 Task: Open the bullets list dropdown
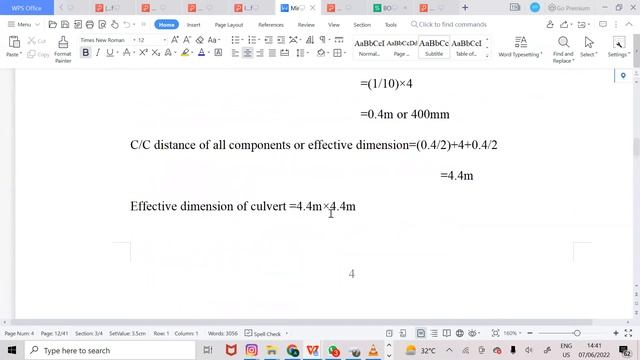pyautogui.click(x=243, y=40)
